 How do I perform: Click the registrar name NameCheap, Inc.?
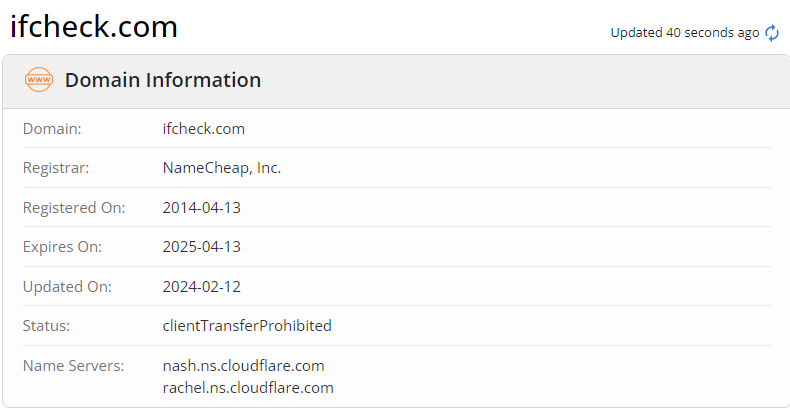point(222,168)
